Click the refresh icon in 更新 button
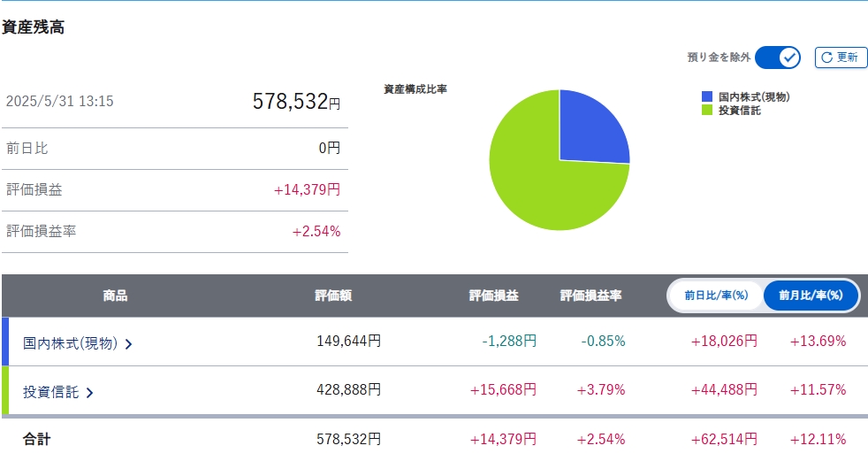 (x=826, y=58)
